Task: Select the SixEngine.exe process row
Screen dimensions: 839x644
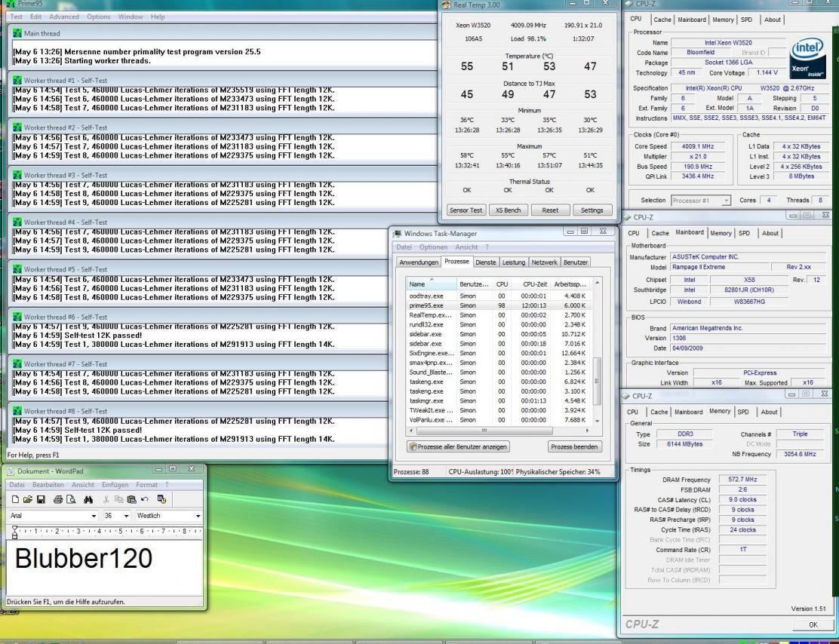Action: point(498,353)
